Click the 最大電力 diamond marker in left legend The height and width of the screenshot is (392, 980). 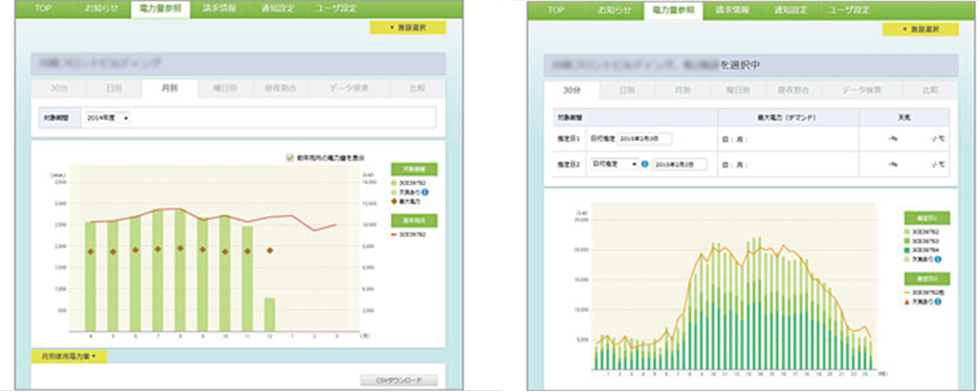pos(393,201)
